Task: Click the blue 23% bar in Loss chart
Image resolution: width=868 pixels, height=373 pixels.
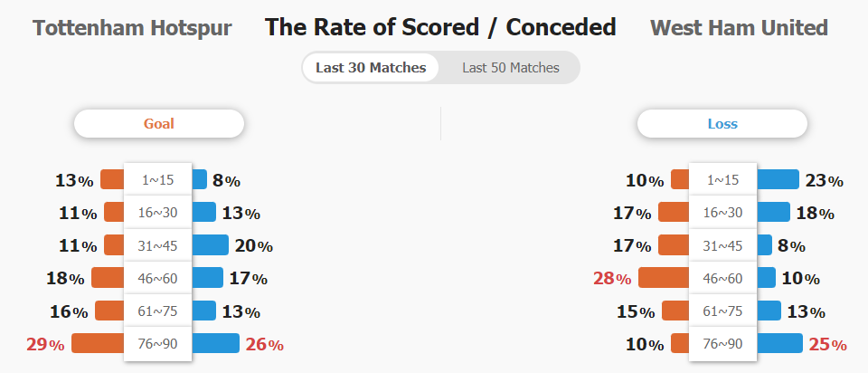Action: [x=778, y=179]
